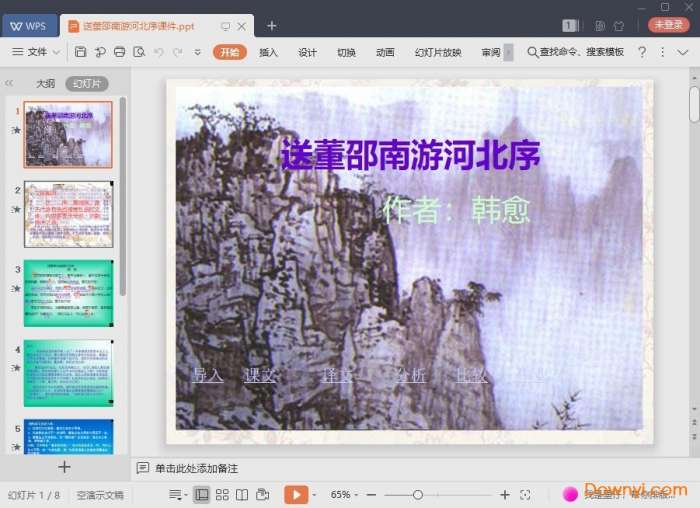Click the Help question mark icon
Screen dimensions: 700x508
coord(641,52)
